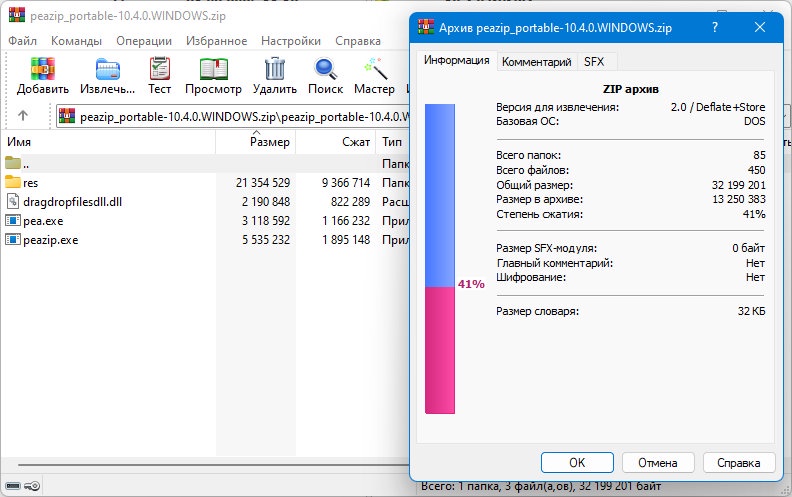Click WinRAR icon in main window title
The width and height of the screenshot is (792, 497).
pyautogui.click(x=17, y=15)
